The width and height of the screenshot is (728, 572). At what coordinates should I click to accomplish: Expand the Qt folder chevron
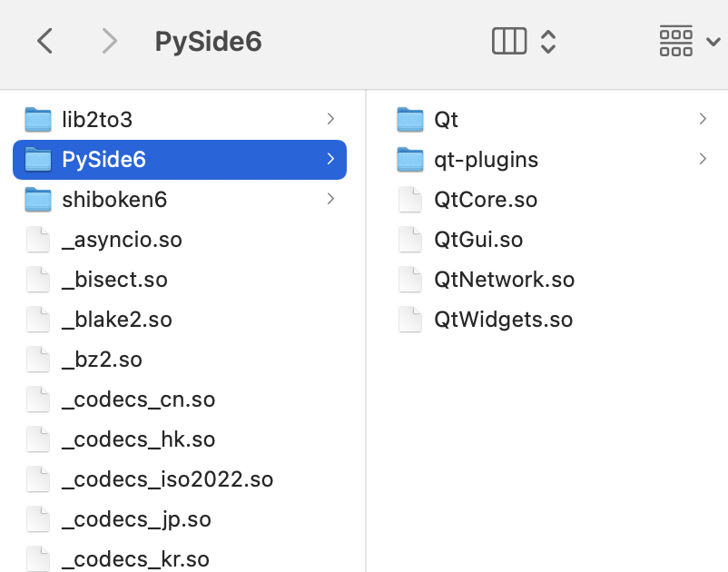[703, 119]
